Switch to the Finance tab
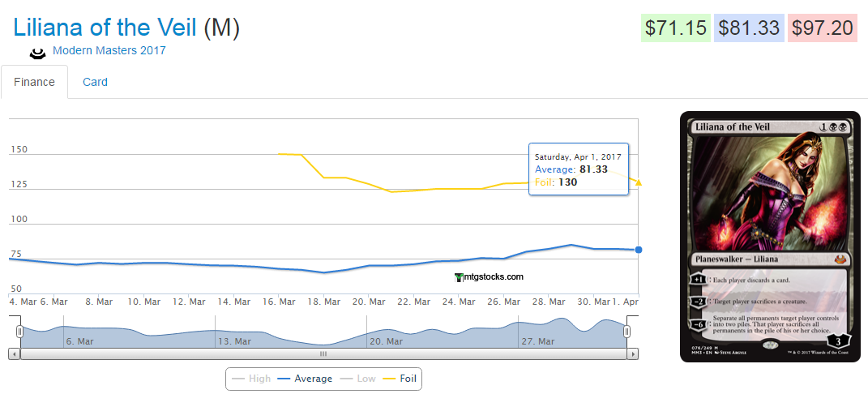This screenshot has height=394, width=868. pyautogui.click(x=34, y=82)
